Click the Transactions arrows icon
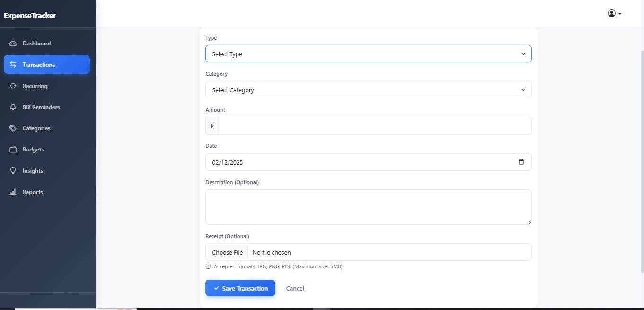Image resolution: width=644 pixels, height=310 pixels. coord(13,65)
